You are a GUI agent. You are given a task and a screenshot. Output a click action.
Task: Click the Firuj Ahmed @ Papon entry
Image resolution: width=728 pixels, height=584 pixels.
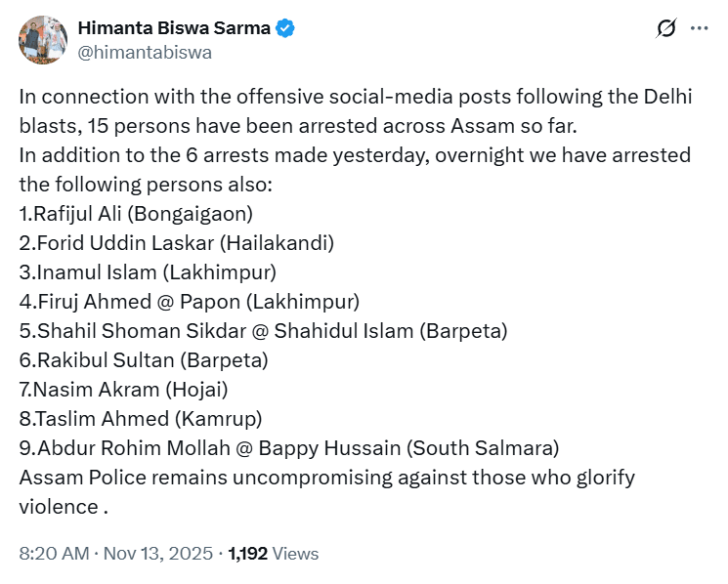[190, 301]
